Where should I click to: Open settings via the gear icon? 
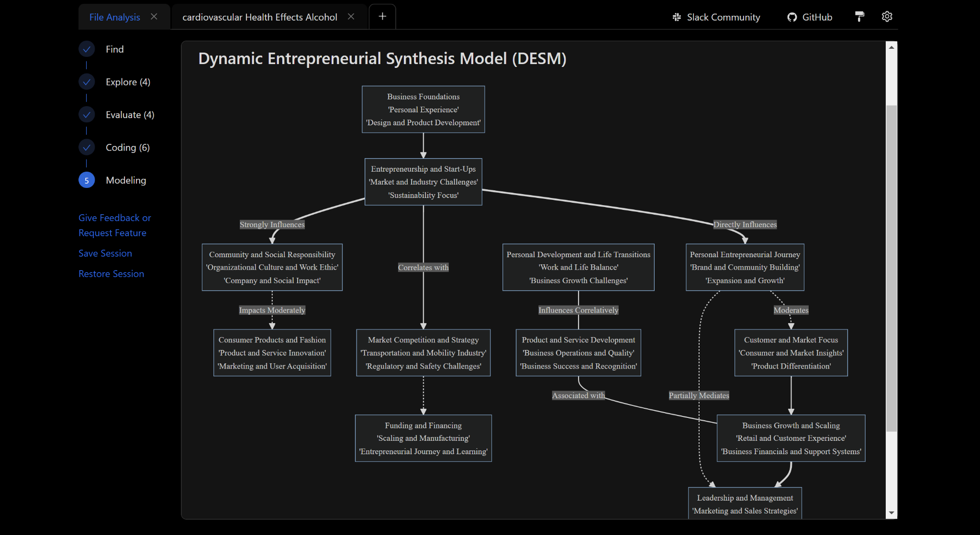click(887, 16)
